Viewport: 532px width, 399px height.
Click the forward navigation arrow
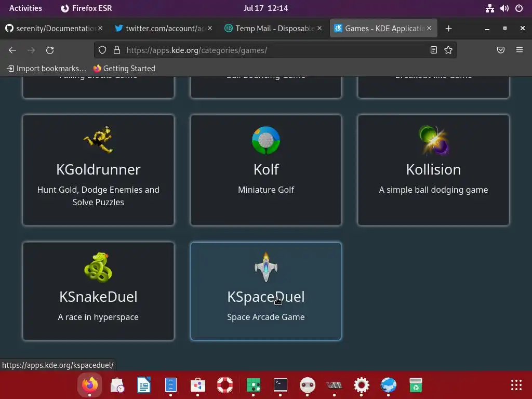[31, 50]
